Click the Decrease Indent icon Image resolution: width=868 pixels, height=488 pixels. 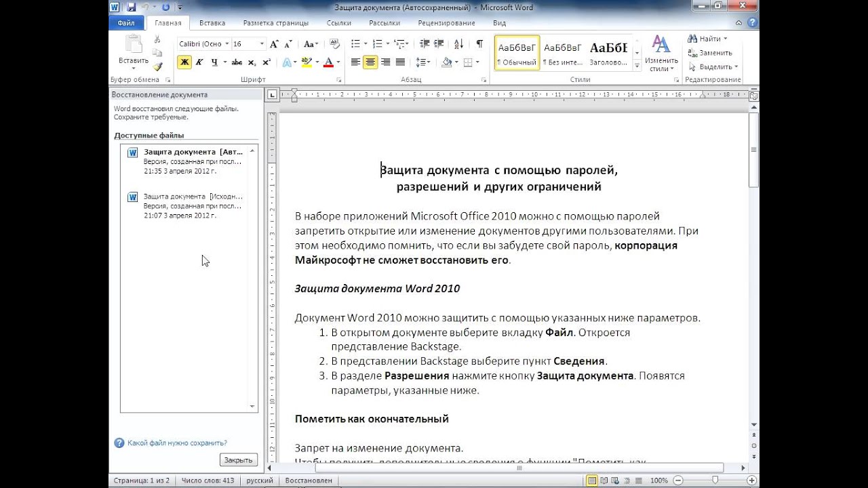click(425, 44)
